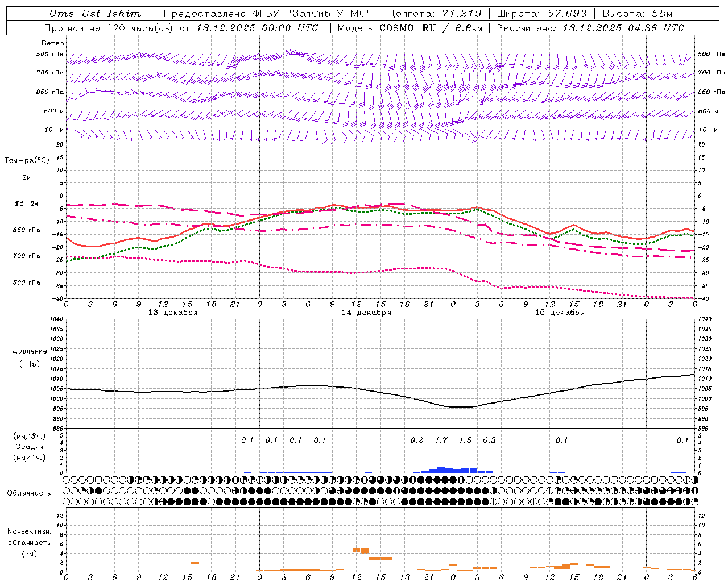The image size is (728, 582).
Task: Click the 15 декабря date label
Action: tap(560, 313)
